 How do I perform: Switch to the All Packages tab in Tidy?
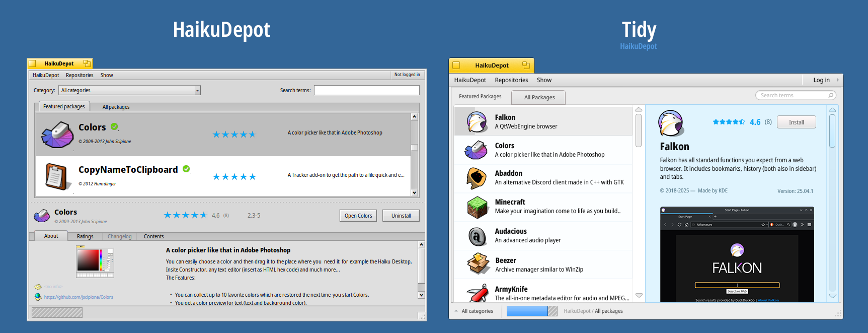pos(539,97)
